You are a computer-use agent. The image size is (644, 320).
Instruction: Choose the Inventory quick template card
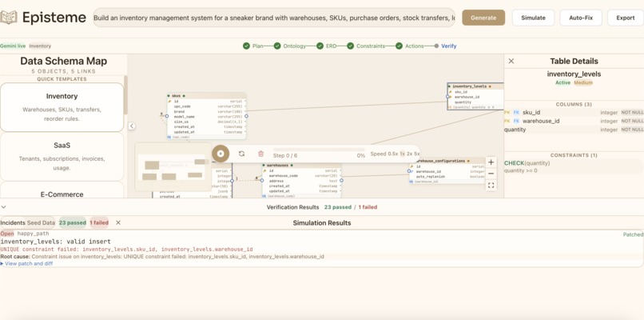pos(62,107)
